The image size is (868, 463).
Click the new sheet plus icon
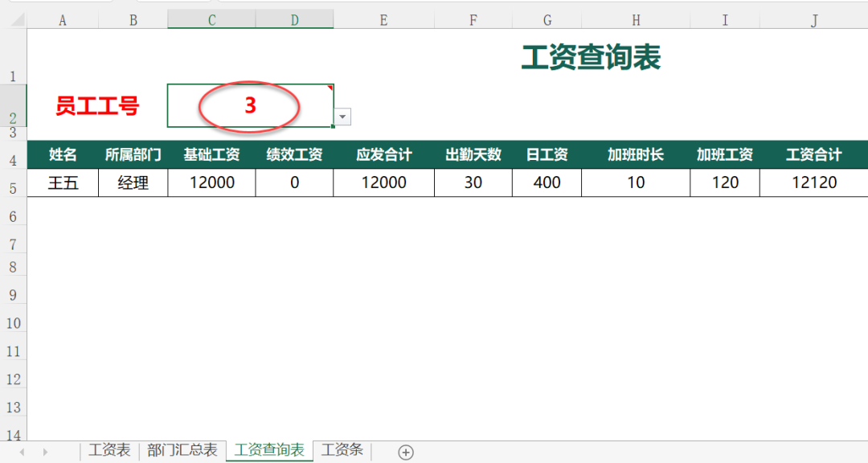[x=406, y=453]
